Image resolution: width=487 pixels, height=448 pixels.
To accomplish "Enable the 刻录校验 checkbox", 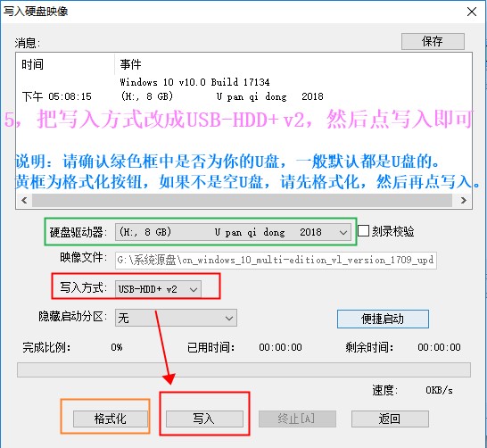I will (x=363, y=231).
